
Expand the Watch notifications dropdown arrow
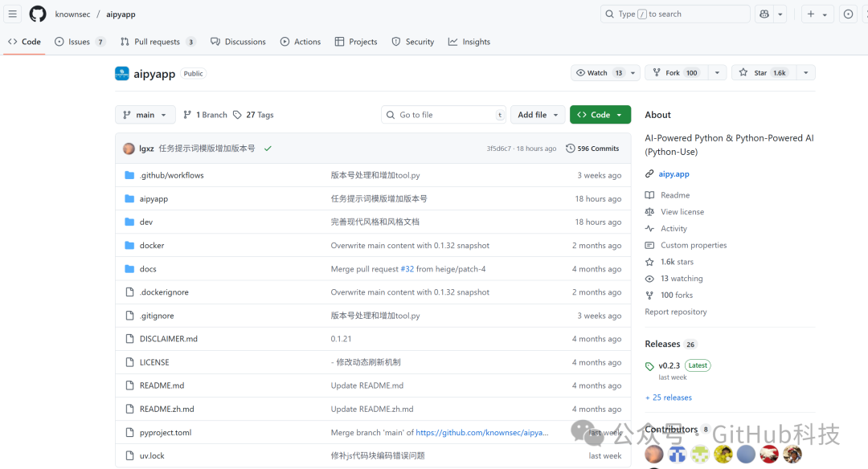[633, 73]
